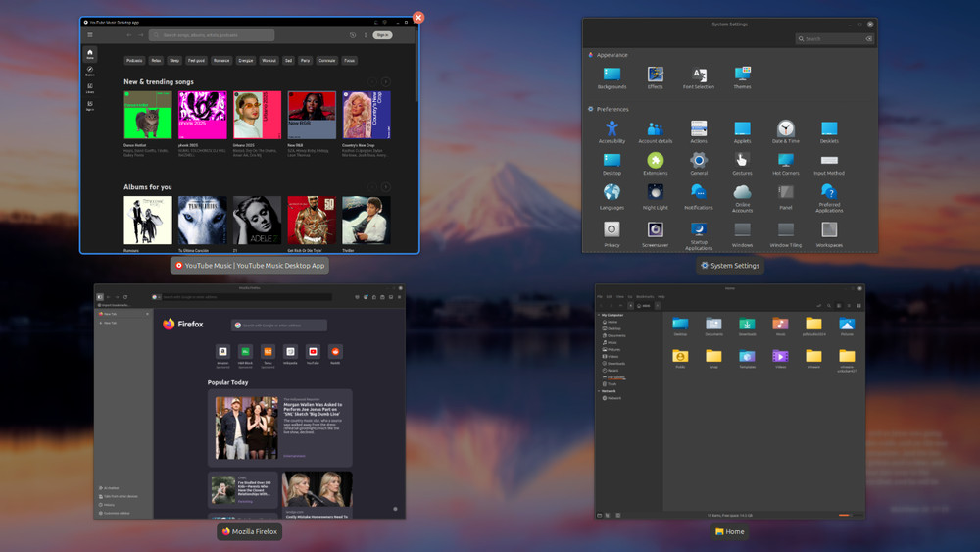This screenshot has width=980, height=552.
Task: Open the YouTube Music hamburger menu
Action: click(x=90, y=35)
